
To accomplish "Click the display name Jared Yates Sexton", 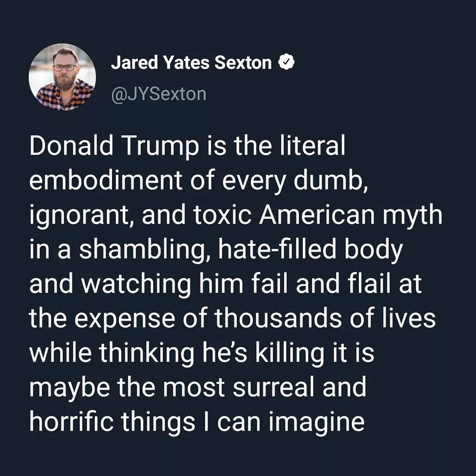I will click(191, 63).
